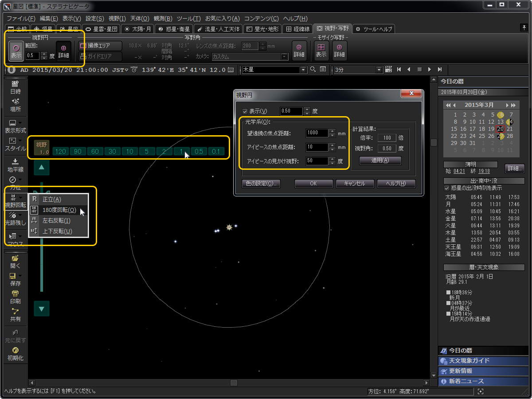The height and width of the screenshot is (399, 532).
Task: Click the list icon beside the search magnifier
Action: pos(323,69)
